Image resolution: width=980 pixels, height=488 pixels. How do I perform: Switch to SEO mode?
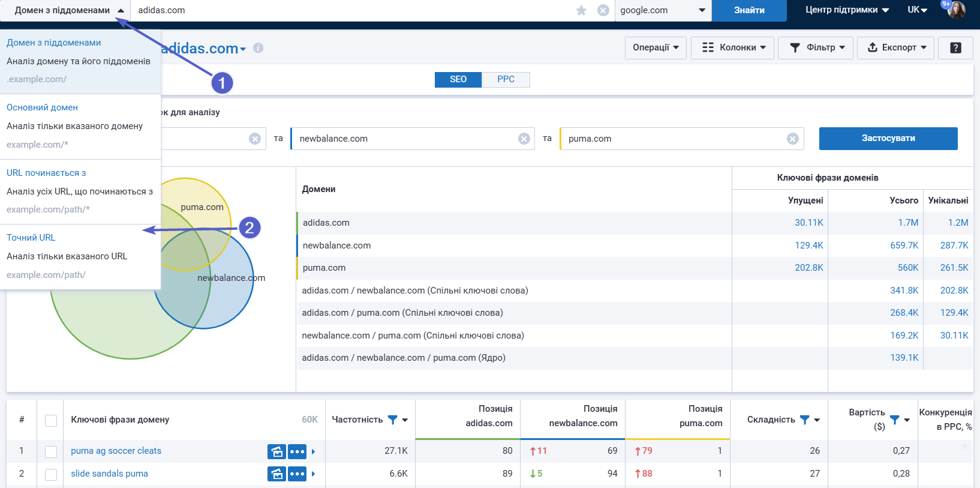click(458, 79)
